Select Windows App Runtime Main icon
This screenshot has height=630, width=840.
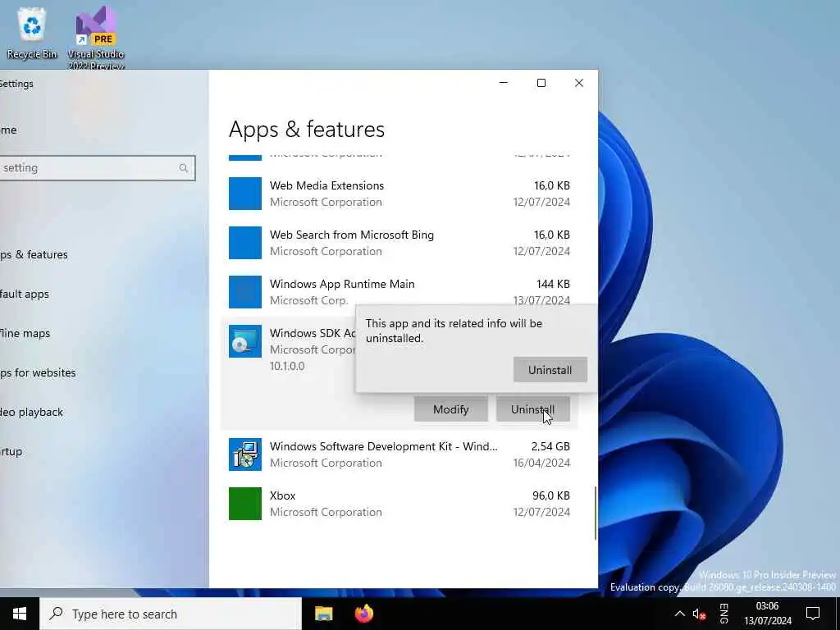coord(244,292)
